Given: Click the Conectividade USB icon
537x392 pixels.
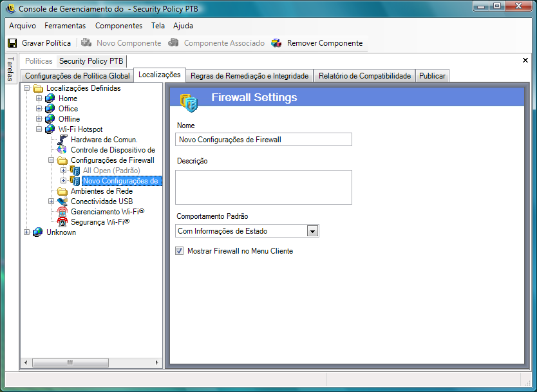Looking at the screenshot, I should pyautogui.click(x=62, y=201).
